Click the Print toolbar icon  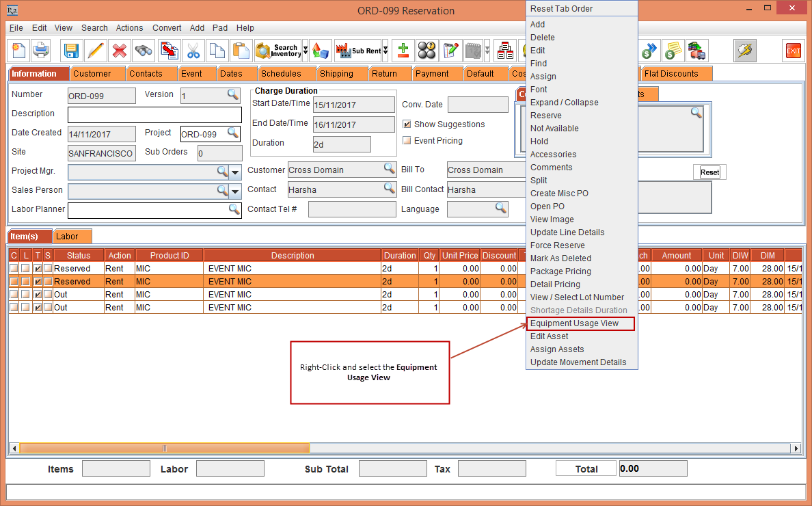42,51
